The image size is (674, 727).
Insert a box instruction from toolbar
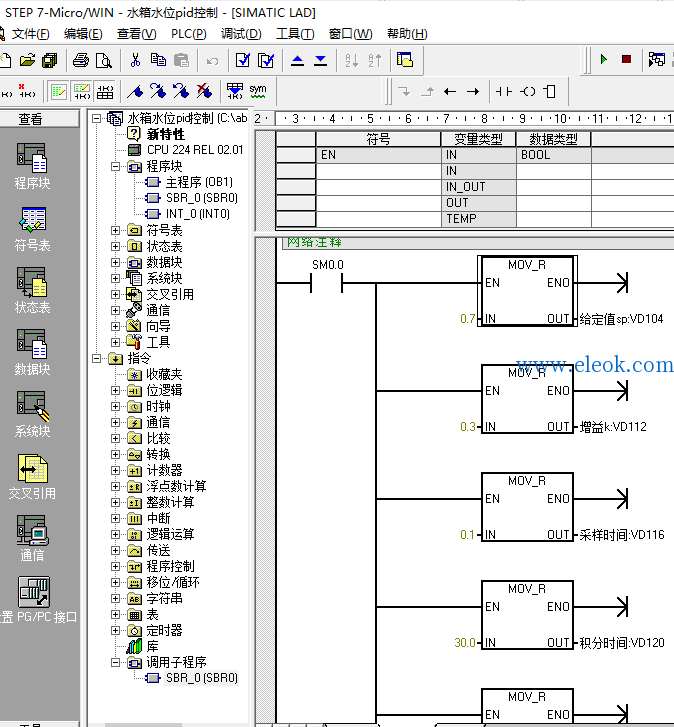[x=550, y=91]
